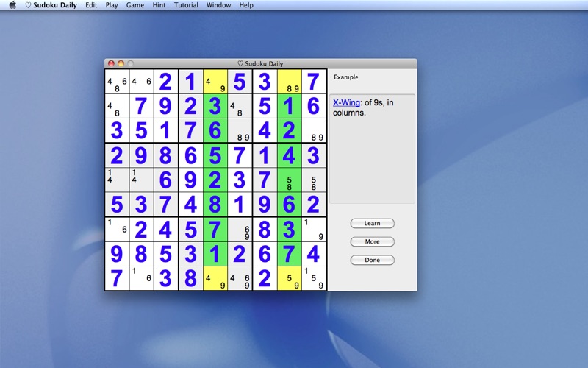588x368 pixels.
Task: Open the Help menu
Action: tap(246, 5)
